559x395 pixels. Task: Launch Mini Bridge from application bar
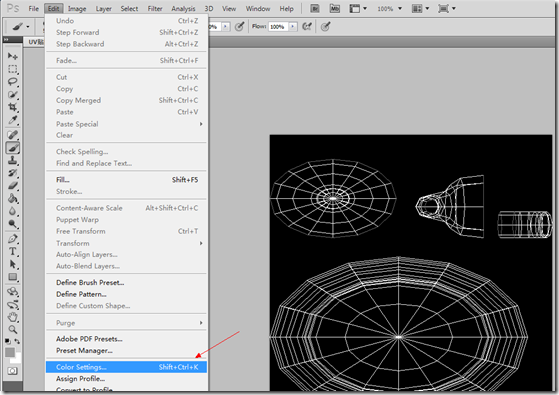334,9
